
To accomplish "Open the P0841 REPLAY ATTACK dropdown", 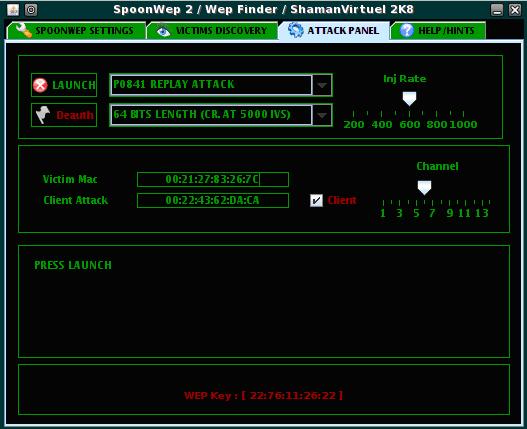I will (221, 85).
